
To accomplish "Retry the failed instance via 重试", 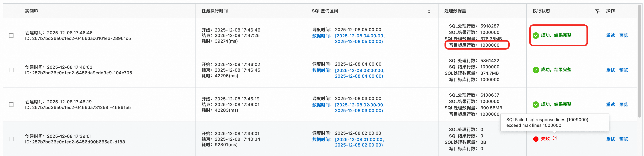I will (x=610, y=139).
